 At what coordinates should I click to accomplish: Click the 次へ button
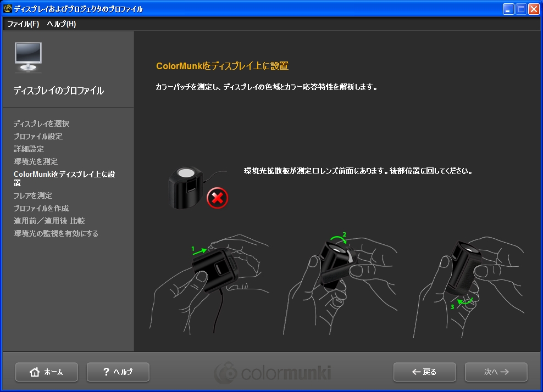pos(496,372)
